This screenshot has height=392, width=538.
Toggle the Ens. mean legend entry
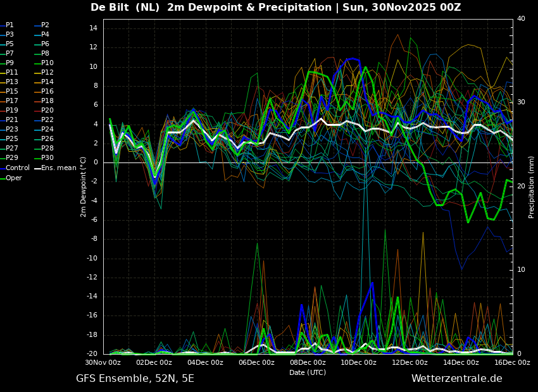58,168
